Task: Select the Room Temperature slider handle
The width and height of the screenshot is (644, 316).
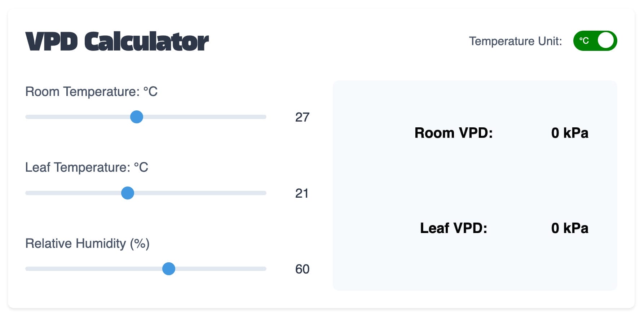Action: (137, 117)
